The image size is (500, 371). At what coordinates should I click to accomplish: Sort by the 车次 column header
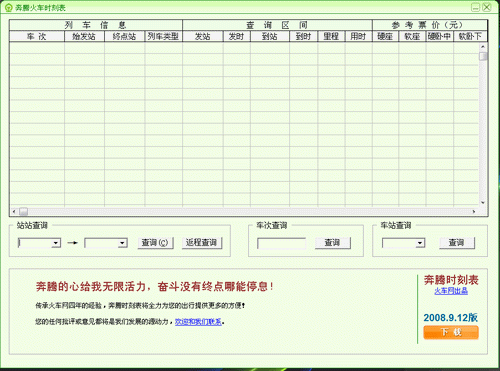click(37, 36)
